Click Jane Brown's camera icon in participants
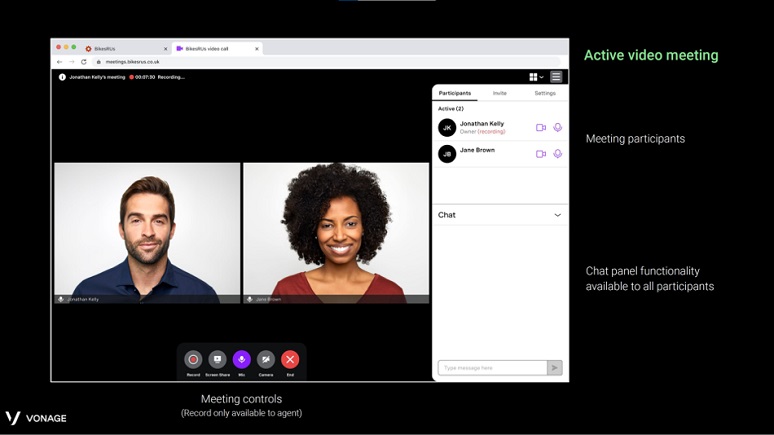 coord(541,154)
